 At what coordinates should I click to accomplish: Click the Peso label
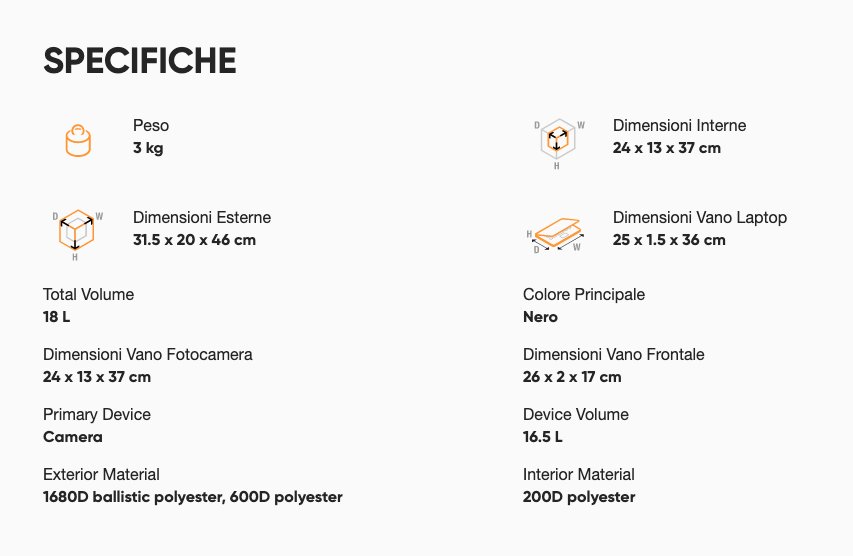151,126
